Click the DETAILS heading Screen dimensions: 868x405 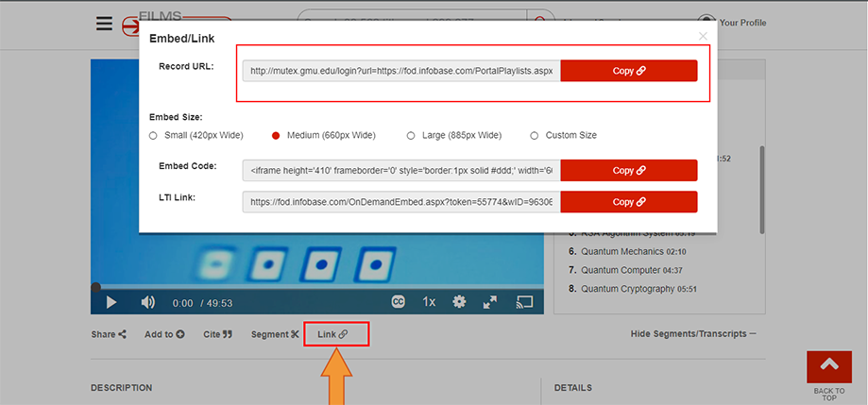pyautogui.click(x=573, y=388)
